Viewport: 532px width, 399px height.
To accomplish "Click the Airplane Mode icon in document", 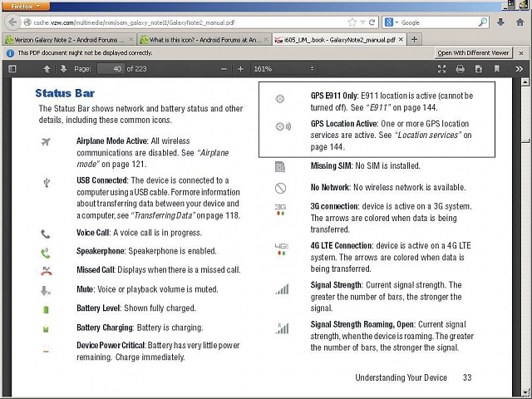I will coord(46,141).
